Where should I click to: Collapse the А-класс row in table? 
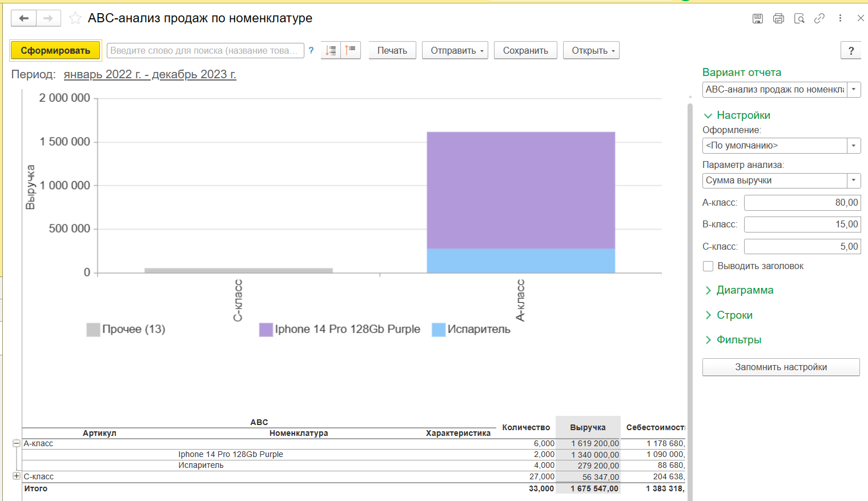pos(17,443)
